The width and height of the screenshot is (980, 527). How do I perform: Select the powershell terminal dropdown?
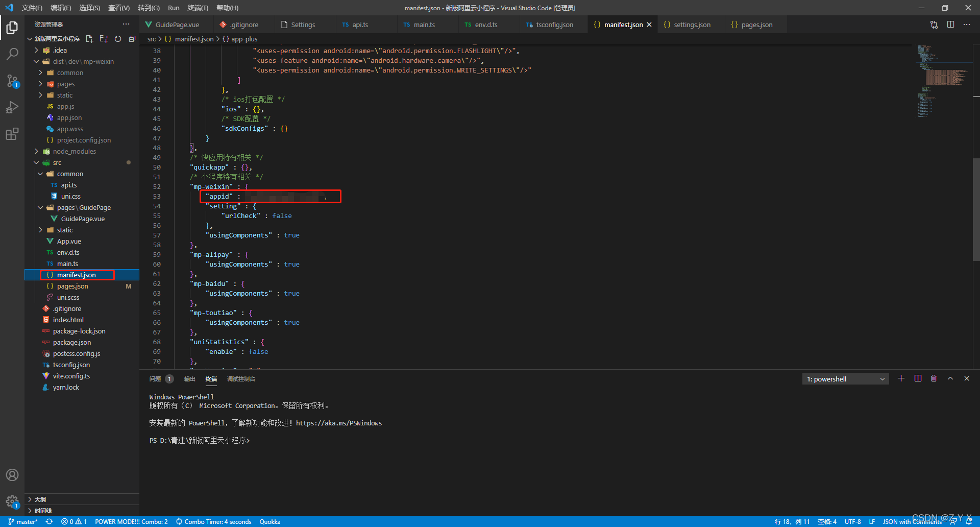[x=845, y=379]
